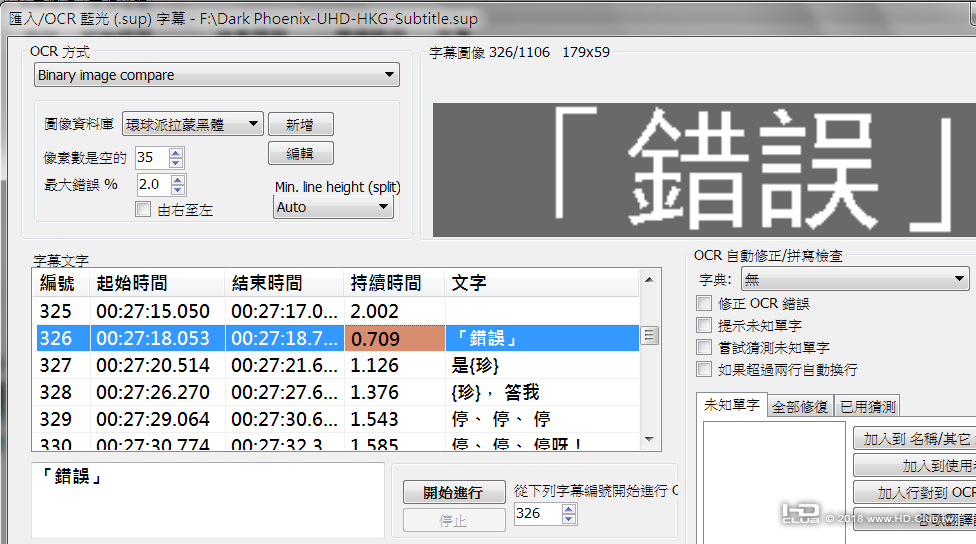Click the subtitle list scrollbar thumb
The image size is (976, 544).
(x=650, y=336)
